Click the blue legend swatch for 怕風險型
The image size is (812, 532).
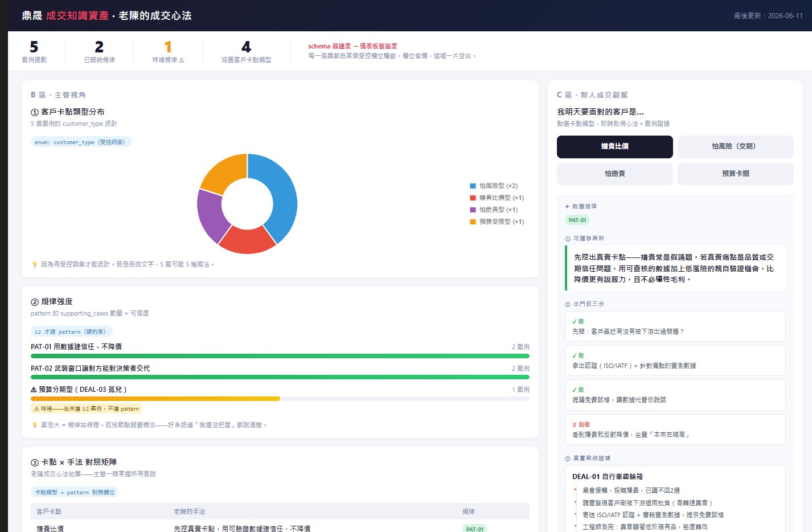[x=473, y=186]
